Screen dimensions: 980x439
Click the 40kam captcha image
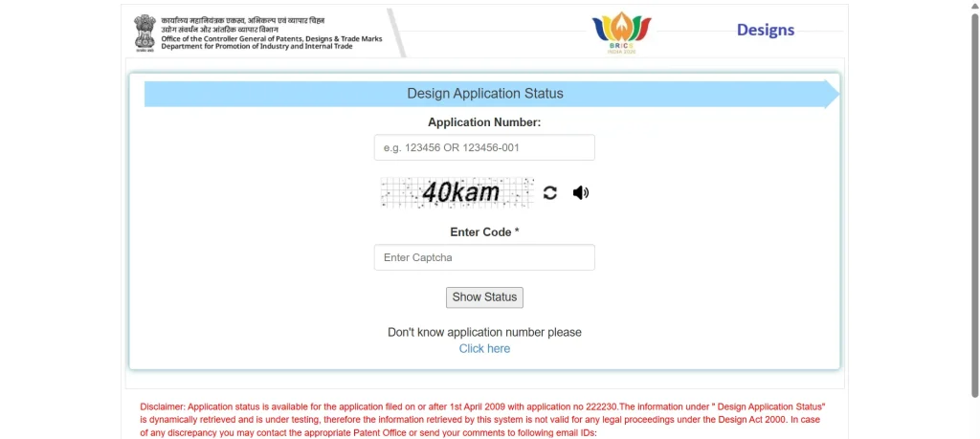[x=457, y=192]
